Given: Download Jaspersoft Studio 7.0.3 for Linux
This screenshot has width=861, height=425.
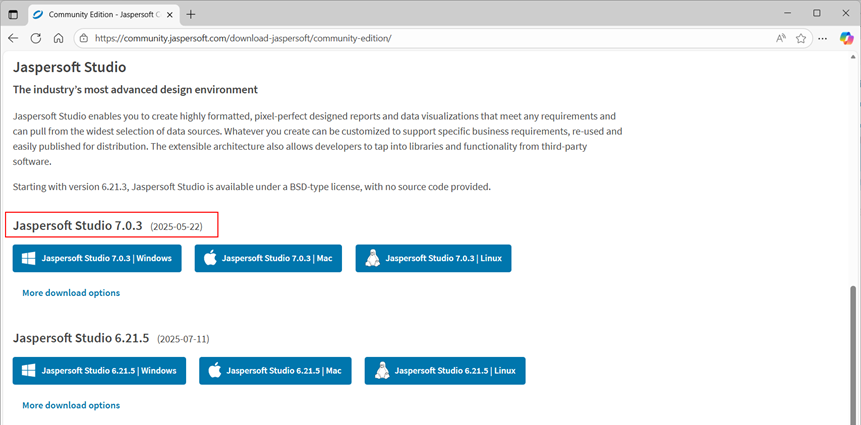Looking at the screenshot, I should point(433,258).
